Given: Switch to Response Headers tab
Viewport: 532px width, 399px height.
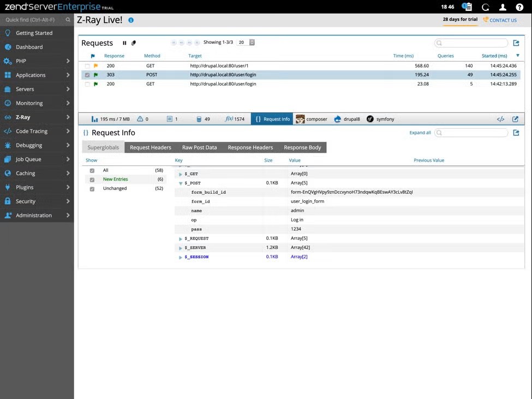Looking at the screenshot, I should click(250, 147).
